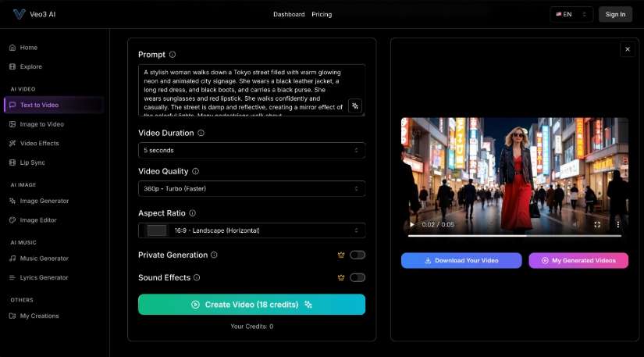Switch language with the EN selector
The width and height of the screenshot is (644, 357).
[x=571, y=14]
